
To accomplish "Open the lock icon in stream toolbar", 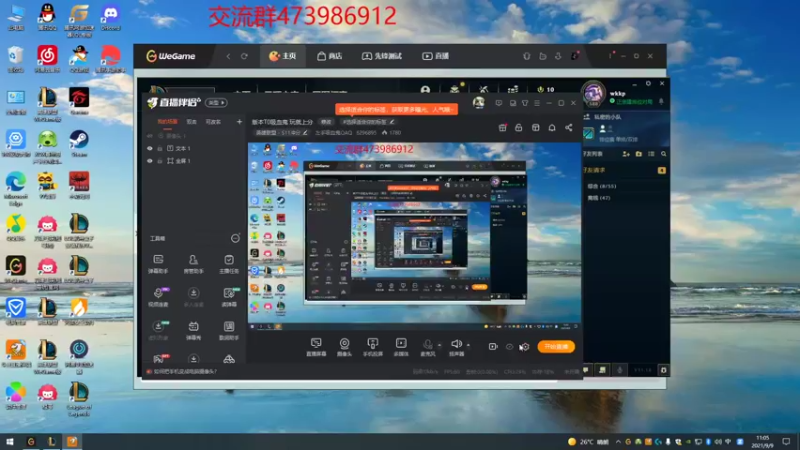I will (518, 128).
